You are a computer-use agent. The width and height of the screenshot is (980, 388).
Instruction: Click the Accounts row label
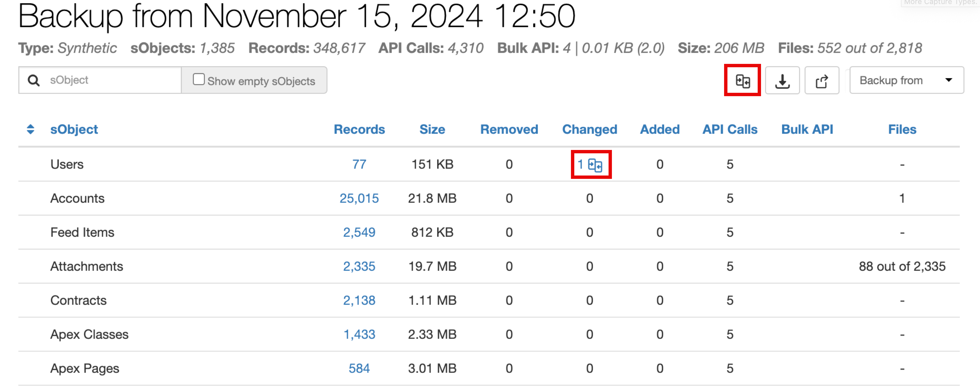pyautogui.click(x=77, y=198)
